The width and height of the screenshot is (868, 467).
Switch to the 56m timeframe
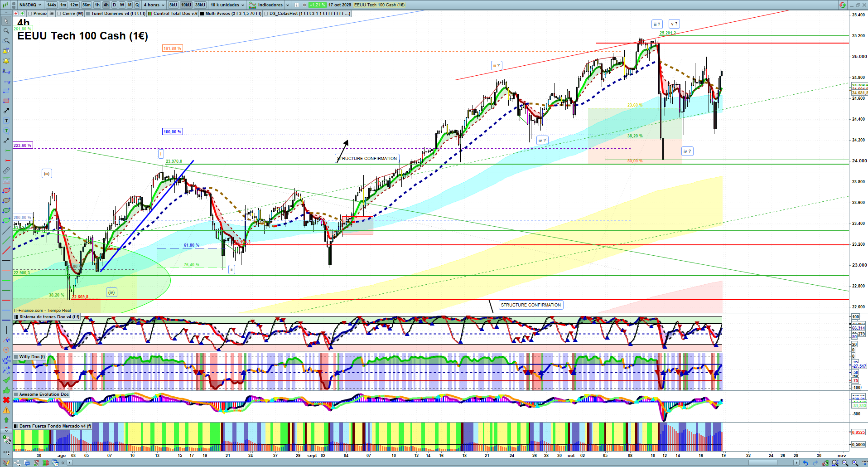tap(87, 5)
